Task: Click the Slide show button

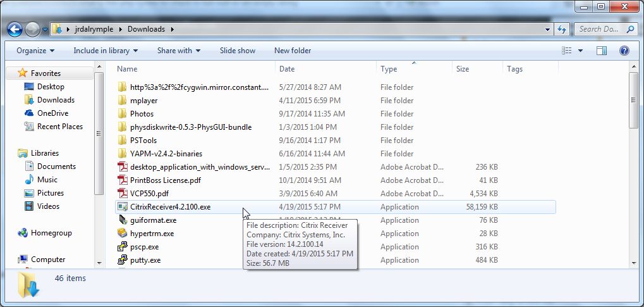Action: coord(238,51)
